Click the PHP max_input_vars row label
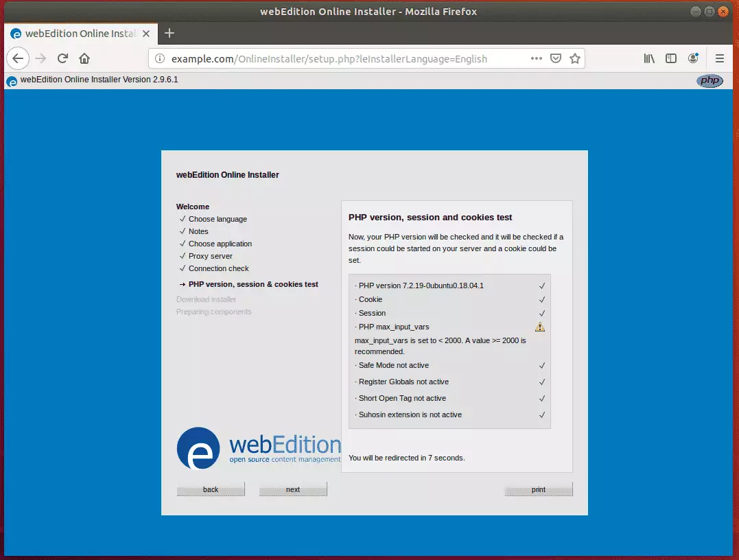The image size is (739, 560). click(394, 327)
